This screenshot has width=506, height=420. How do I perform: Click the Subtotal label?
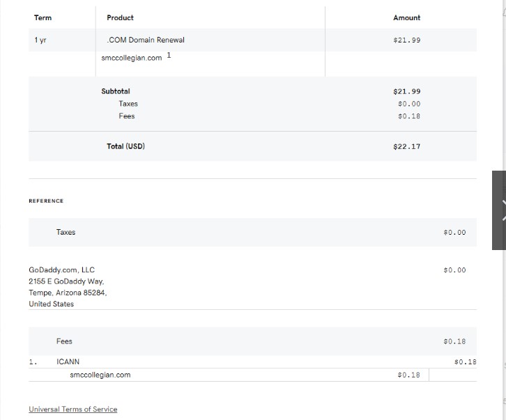[116, 91]
